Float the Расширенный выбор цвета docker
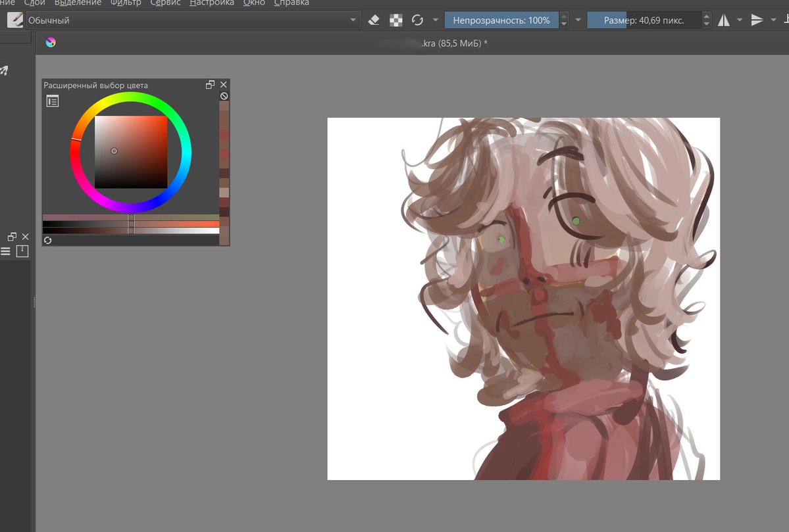Viewport: 789px width, 532px height. click(x=211, y=84)
